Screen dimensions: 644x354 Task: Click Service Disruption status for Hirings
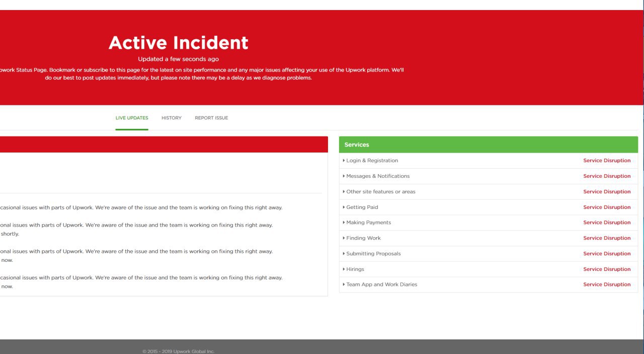tap(607, 269)
